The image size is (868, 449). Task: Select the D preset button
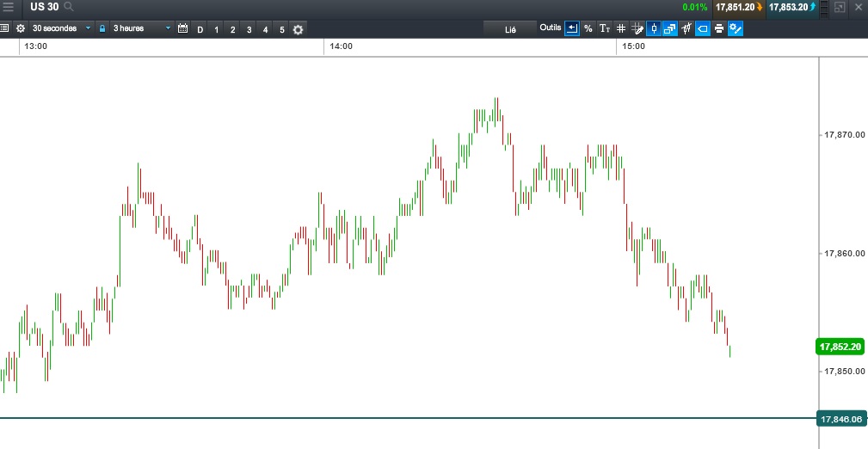point(200,30)
